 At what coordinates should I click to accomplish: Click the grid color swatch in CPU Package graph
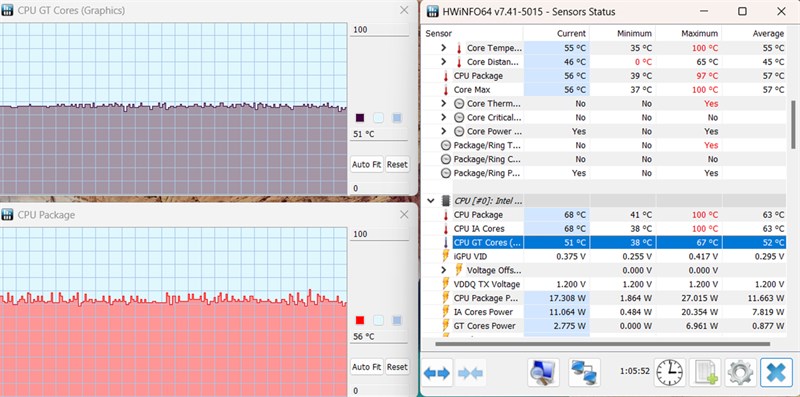click(x=396, y=320)
